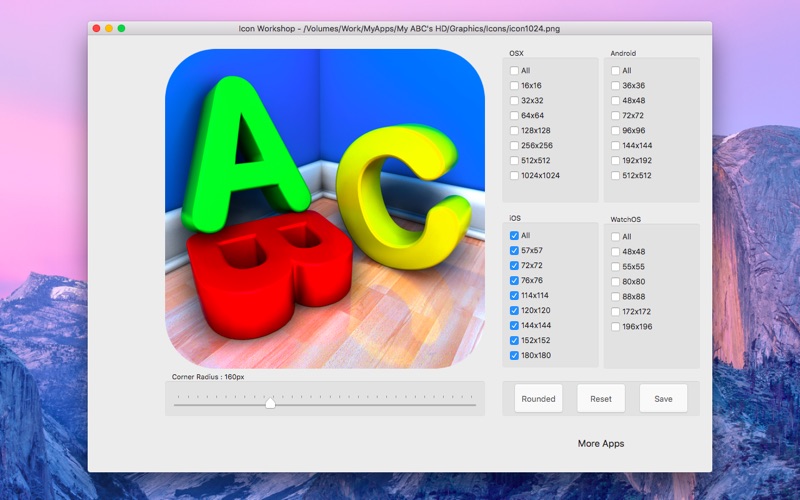Toggle Android 36x36 checkbox

pyautogui.click(x=615, y=86)
